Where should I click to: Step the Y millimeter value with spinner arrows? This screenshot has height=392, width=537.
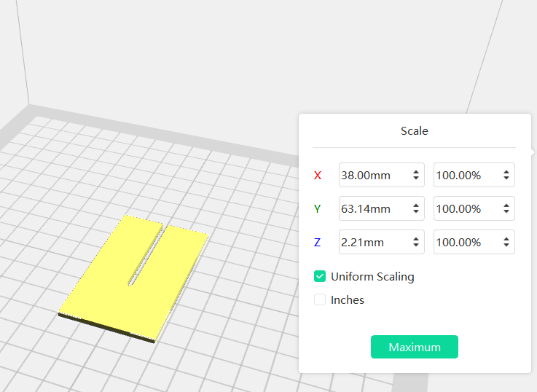pyautogui.click(x=416, y=208)
